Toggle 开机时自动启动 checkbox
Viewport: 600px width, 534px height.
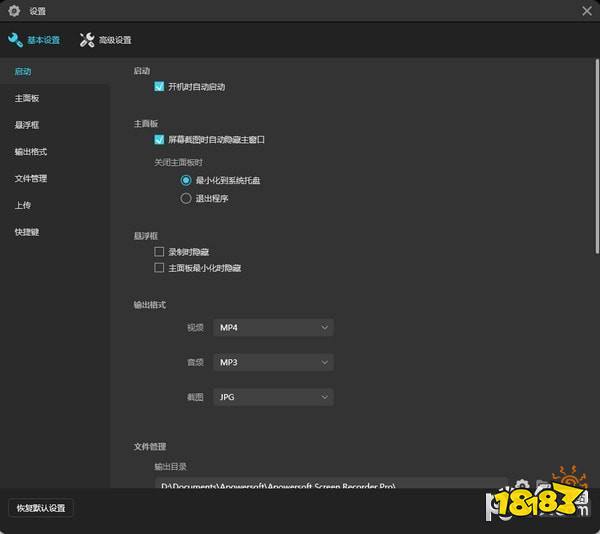[x=159, y=86]
